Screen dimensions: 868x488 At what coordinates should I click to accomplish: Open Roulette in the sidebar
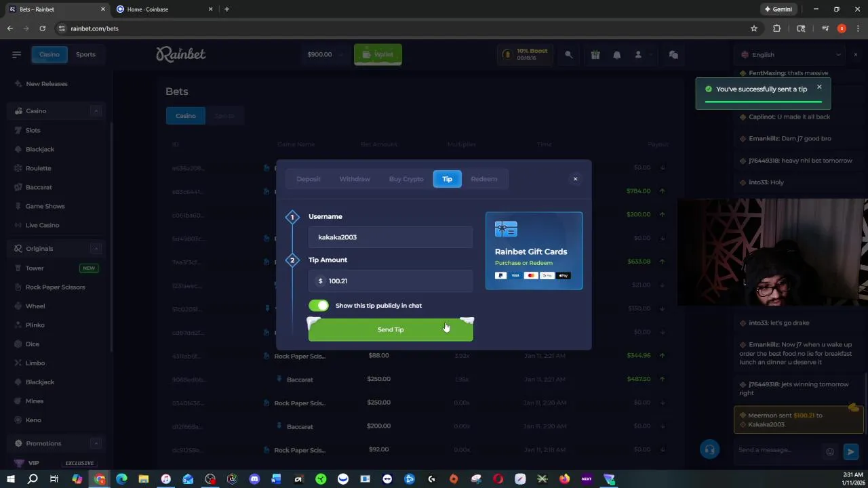tap(38, 168)
